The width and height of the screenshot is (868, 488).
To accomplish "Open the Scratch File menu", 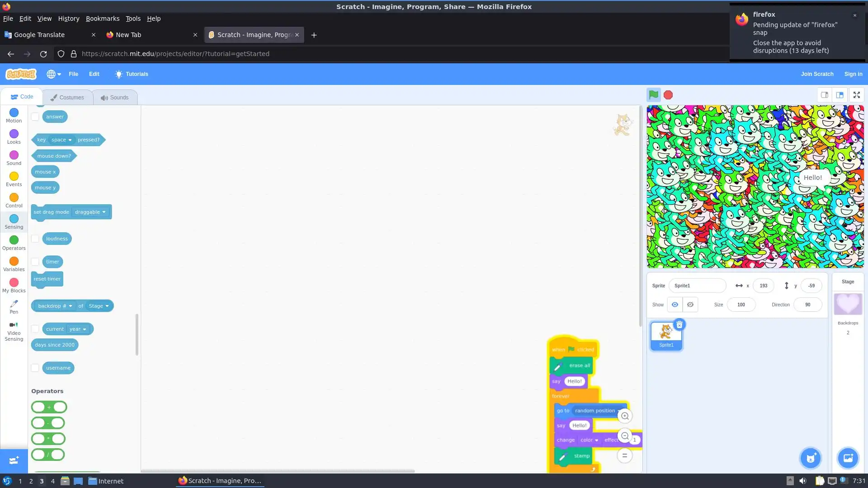I will click(73, 74).
